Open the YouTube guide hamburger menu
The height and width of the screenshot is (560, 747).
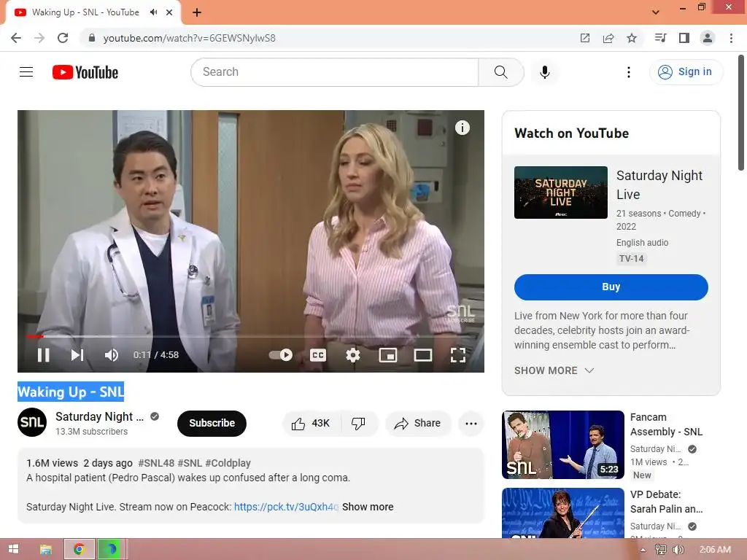(26, 72)
